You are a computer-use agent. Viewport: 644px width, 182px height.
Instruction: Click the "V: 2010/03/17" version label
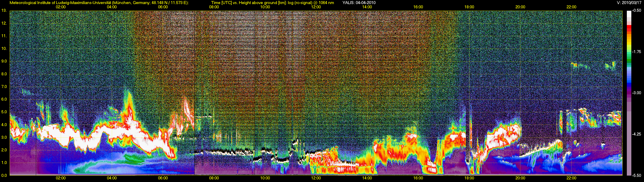point(629,3)
